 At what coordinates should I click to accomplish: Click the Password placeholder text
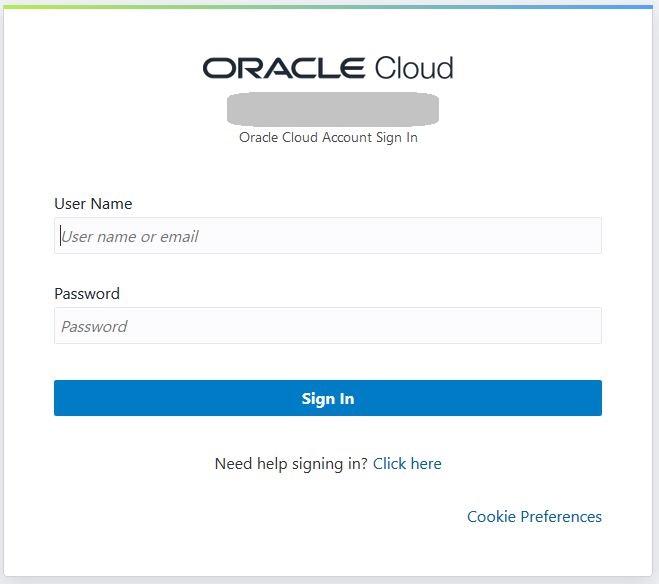(94, 326)
